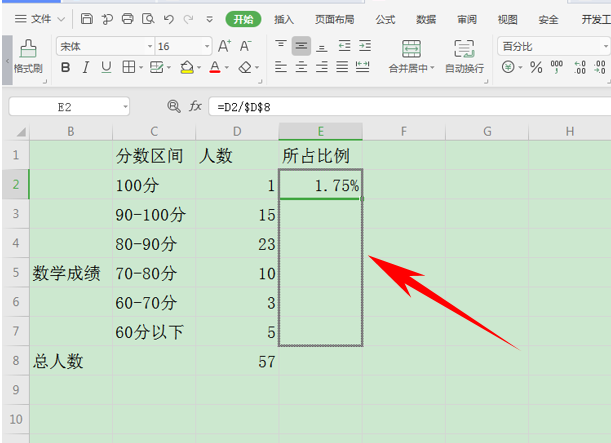Redo the last action
The width and height of the screenshot is (611, 443).
[189, 19]
